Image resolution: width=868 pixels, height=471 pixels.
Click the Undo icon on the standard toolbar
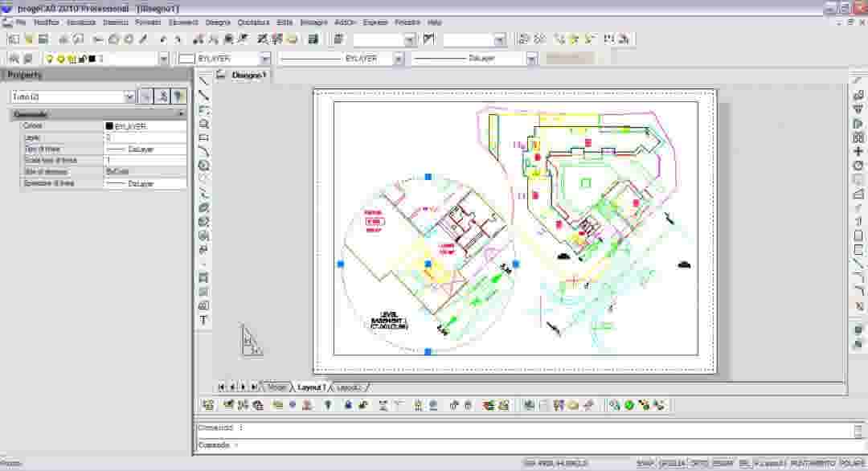163,38
